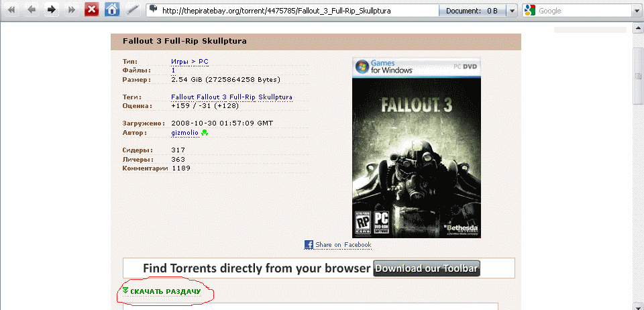Open the address bar history dropdown

pos(512,11)
